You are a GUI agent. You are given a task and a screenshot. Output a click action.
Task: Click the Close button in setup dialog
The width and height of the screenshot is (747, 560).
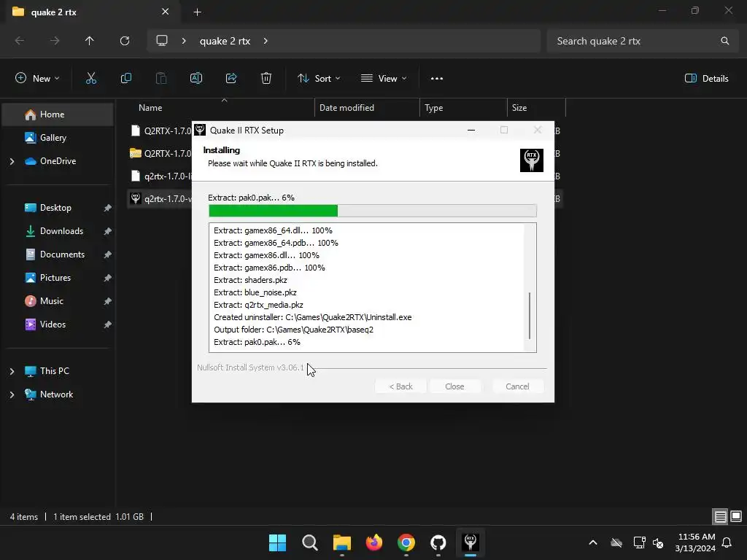(454, 386)
